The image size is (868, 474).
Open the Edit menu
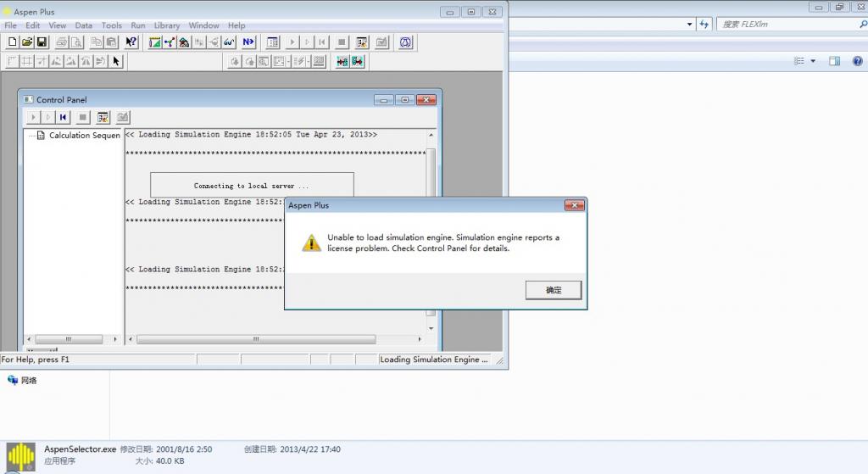click(x=33, y=25)
